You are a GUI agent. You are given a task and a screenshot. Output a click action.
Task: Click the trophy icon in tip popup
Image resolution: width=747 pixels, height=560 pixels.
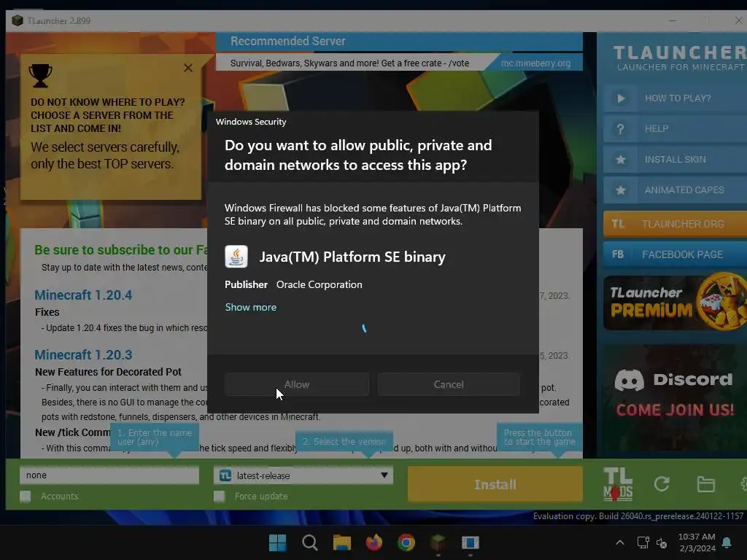click(x=41, y=76)
